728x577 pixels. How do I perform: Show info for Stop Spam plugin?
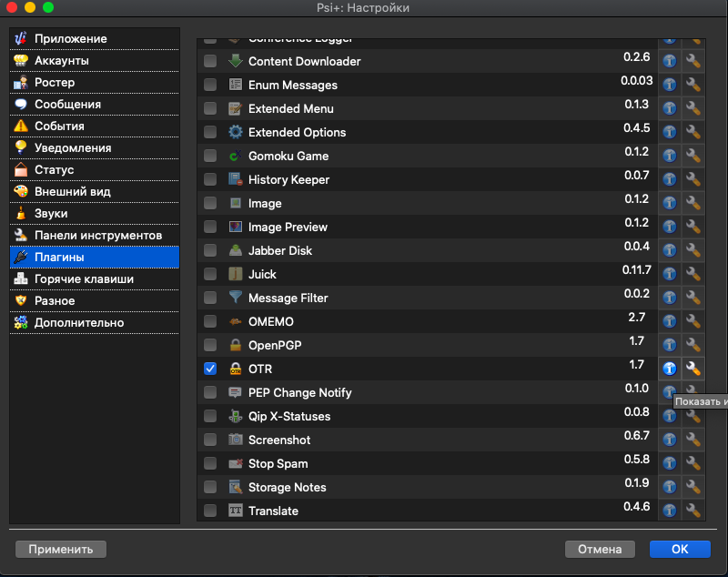tap(669, 463)
